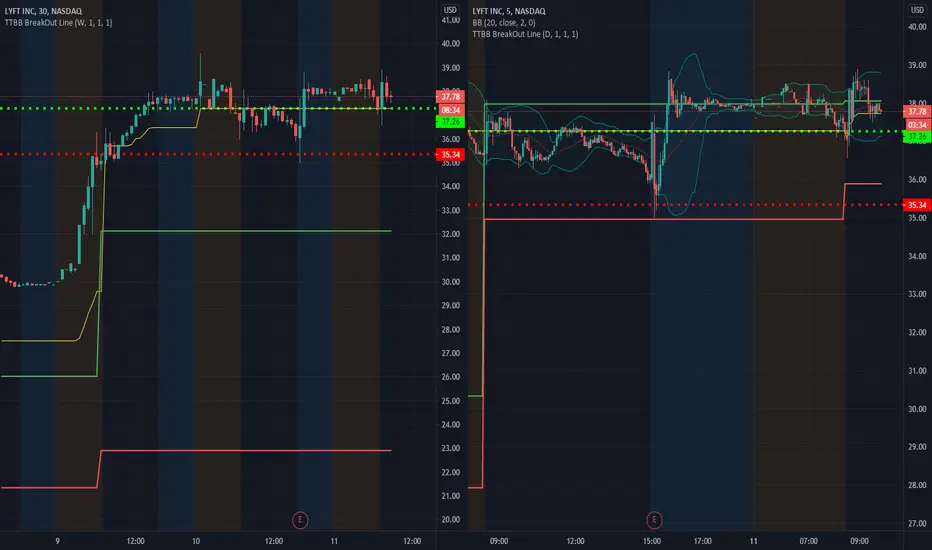
Task: Select the LYFT INC, 5, NASDAQ chart title
Action: pos(509,11)
